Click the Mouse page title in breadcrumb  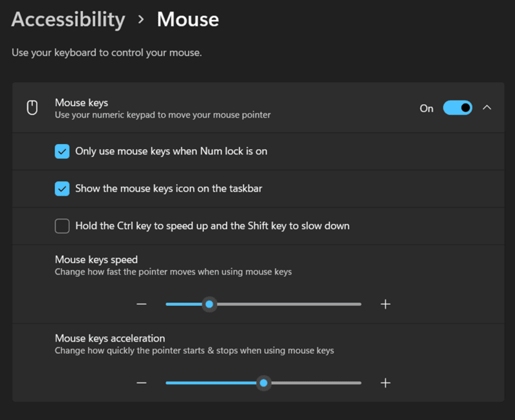click(188, 20)
